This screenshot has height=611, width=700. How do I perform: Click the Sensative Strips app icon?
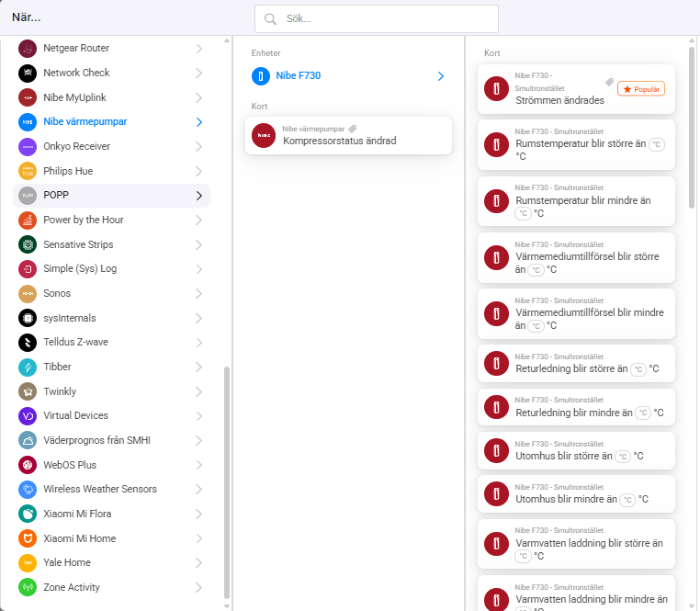click(28, 244)
